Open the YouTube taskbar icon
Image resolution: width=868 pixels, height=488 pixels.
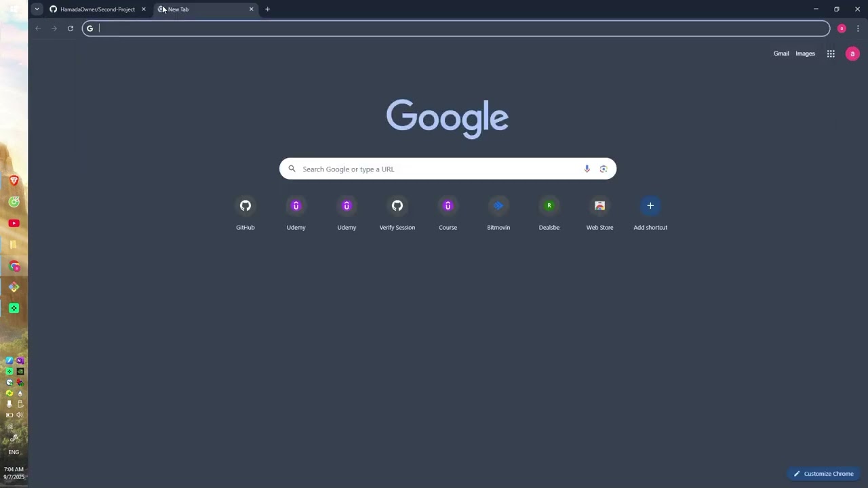point(14,223)
